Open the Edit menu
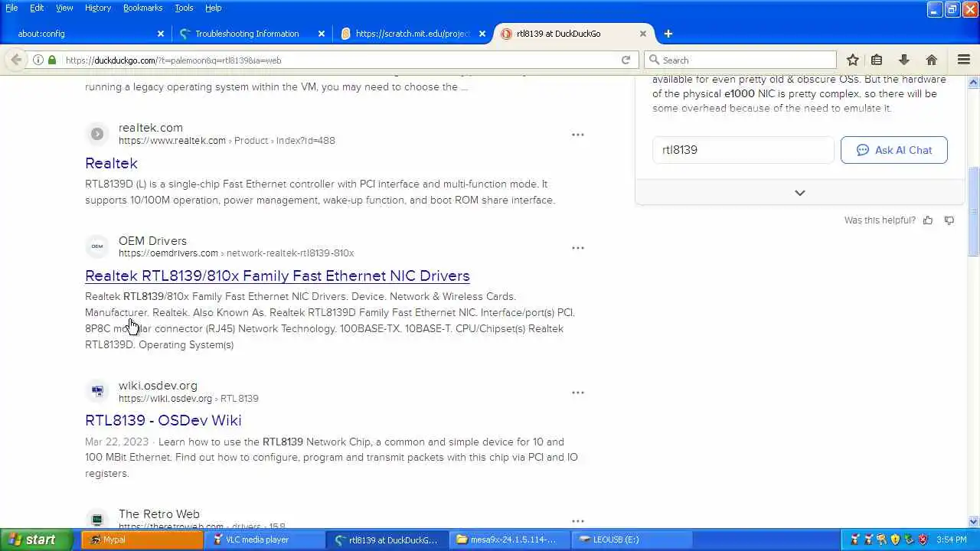980x551 pixels. [x=37, y=8]
